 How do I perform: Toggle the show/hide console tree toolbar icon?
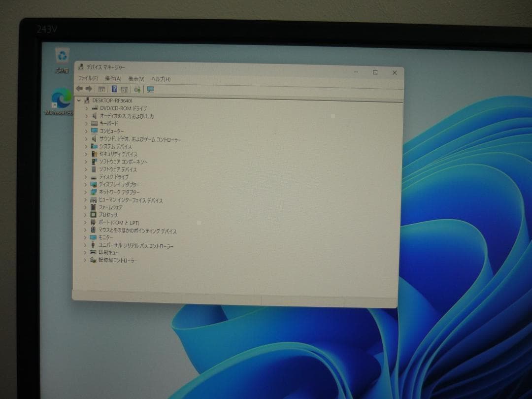[101, 89]
